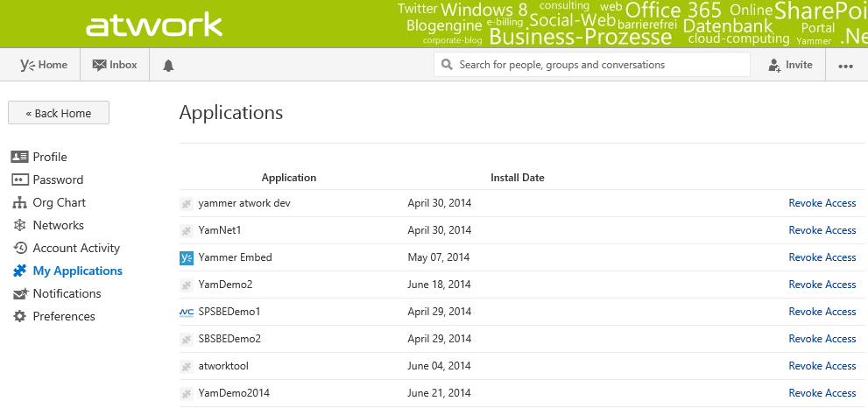Select Password in the sidebar
Viewport: 868px width, 415px height.
58,179
